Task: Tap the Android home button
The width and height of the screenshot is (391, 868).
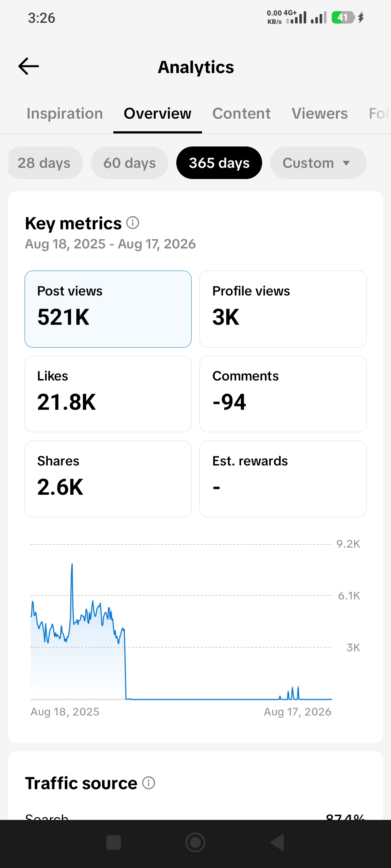Action: click(195, 842)
